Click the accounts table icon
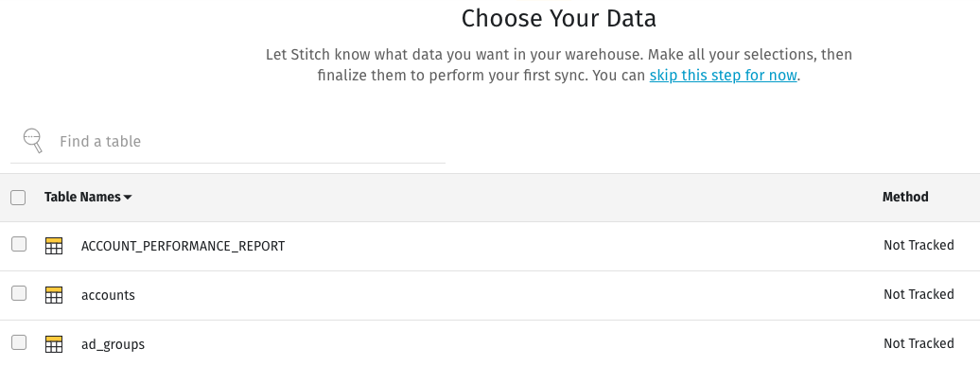Image resolution: width=980 pixels, height=365 pixels. click(54, 295)
